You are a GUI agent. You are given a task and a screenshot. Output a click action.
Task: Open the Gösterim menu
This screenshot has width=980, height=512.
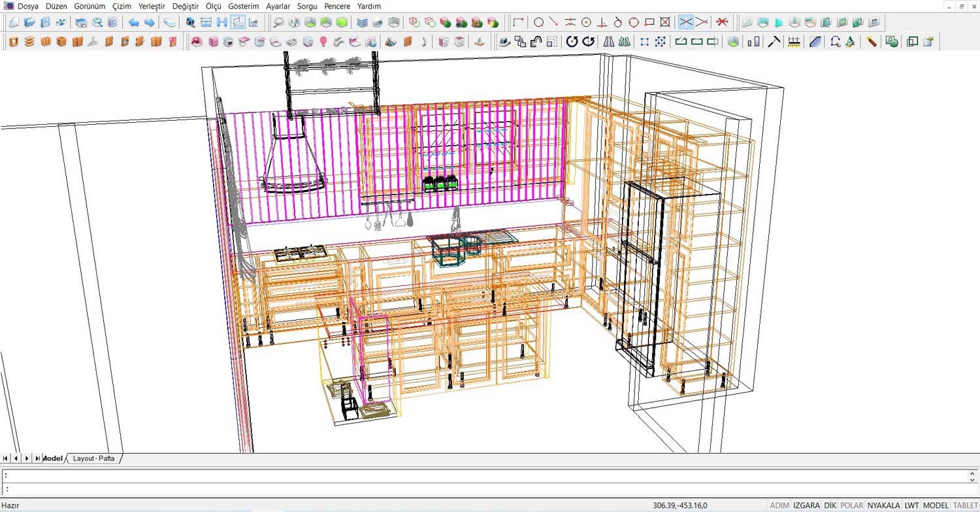tap(244, 6)
